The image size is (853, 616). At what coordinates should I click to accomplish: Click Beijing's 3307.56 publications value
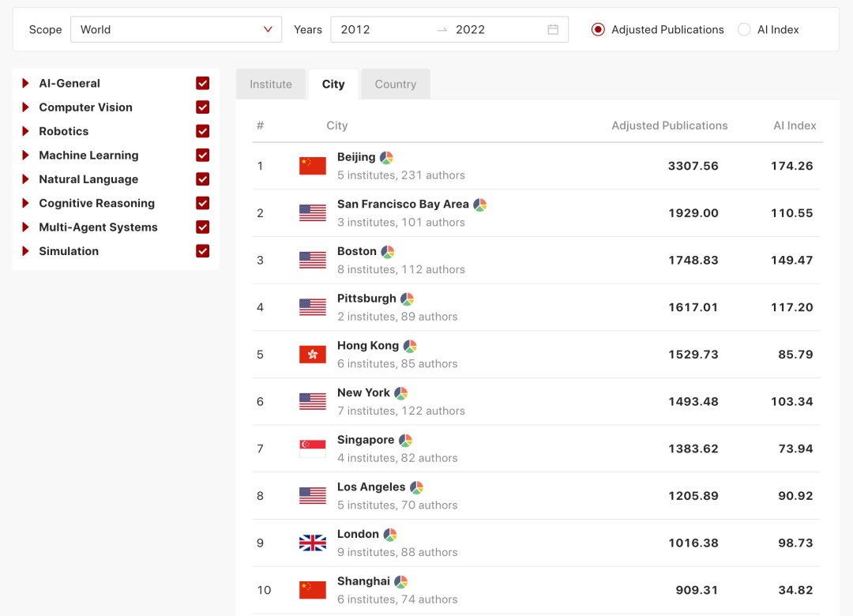tap(693, 166)
